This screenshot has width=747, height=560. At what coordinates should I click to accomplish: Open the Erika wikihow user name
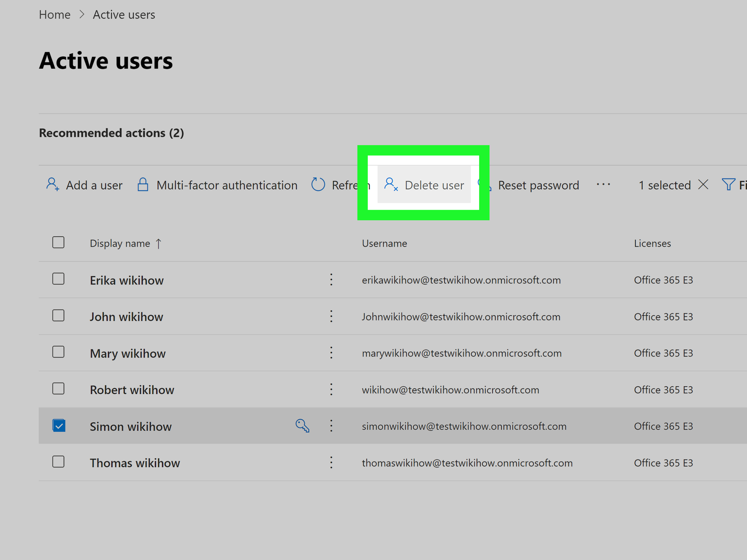(127, 280)
